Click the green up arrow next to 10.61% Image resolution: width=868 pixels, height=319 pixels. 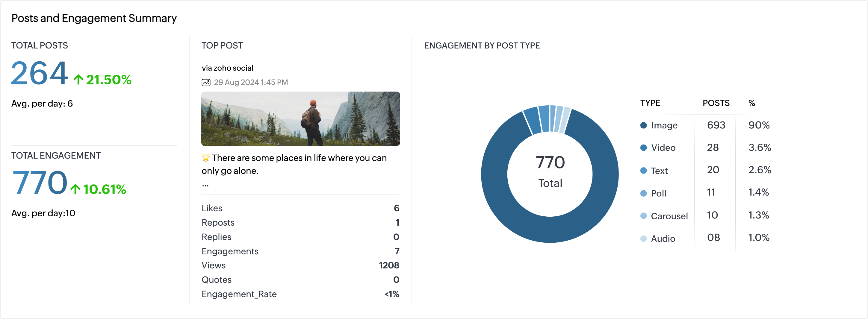[75, 189]
